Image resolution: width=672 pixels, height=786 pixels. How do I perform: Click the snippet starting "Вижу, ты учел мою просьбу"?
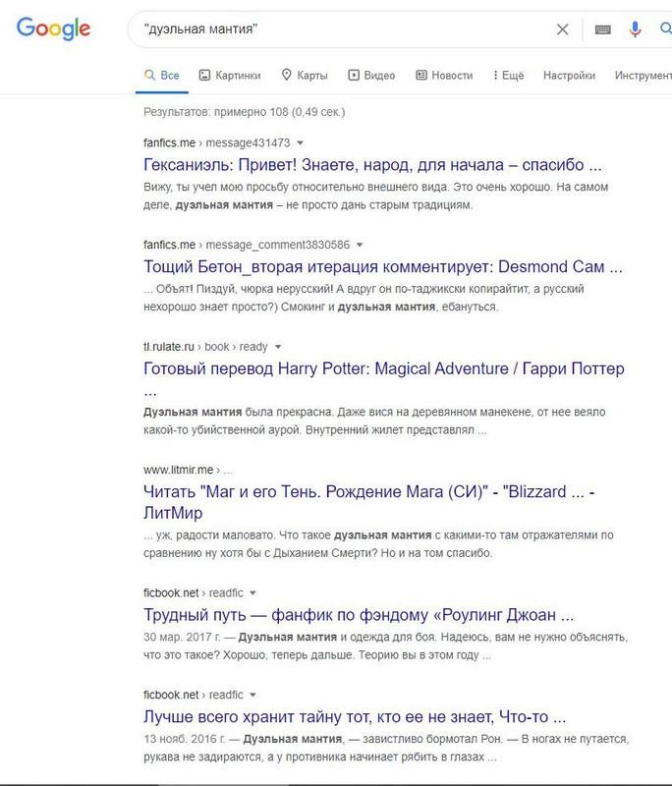[376, 196]
